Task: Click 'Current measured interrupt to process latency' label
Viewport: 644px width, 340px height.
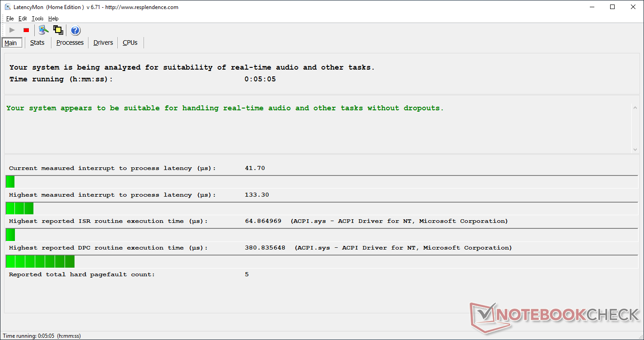Action: [112, 168]
